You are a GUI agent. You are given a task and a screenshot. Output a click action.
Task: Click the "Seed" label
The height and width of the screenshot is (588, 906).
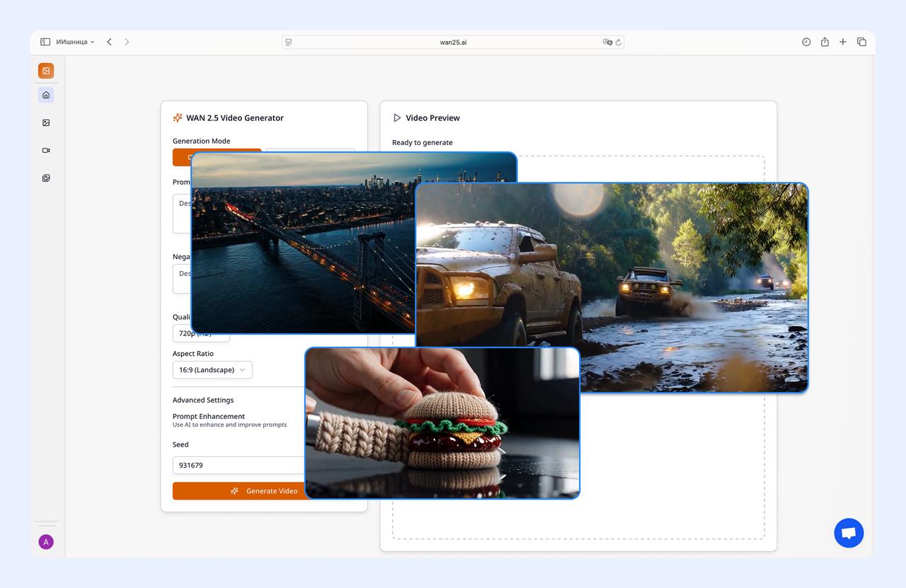click(x=180, y=444)
